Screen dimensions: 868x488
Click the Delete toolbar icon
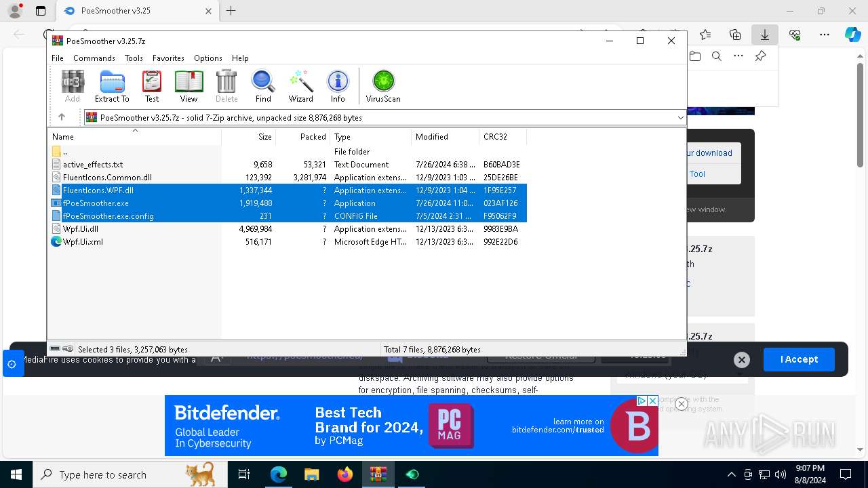[x=226, y=86]
